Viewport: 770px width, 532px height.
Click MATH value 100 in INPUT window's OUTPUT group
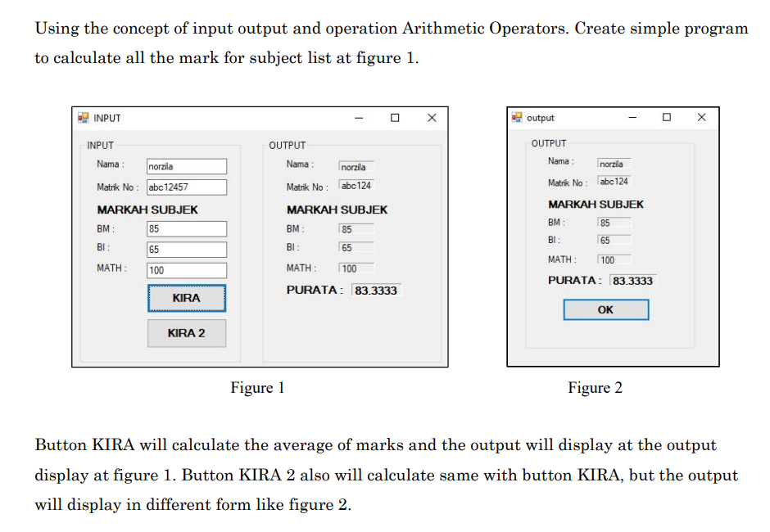click(x=356, y=268)
